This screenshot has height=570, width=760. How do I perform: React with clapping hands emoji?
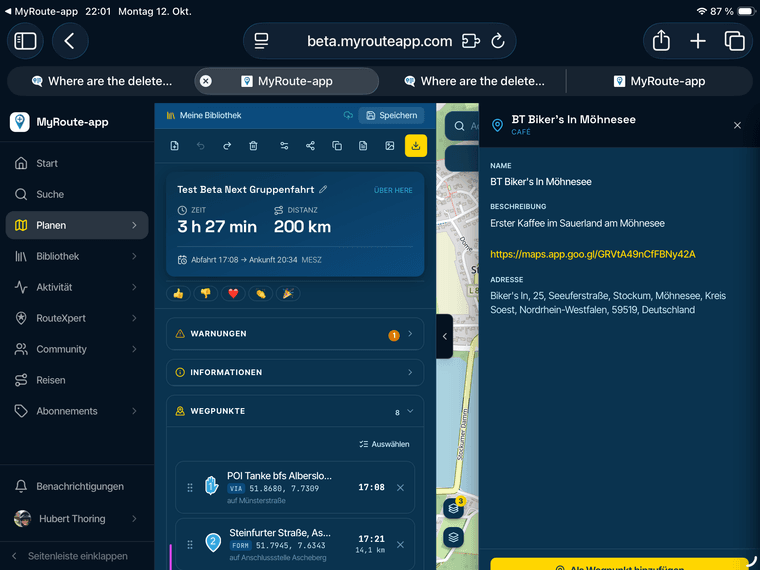click(x=261, y=293)
